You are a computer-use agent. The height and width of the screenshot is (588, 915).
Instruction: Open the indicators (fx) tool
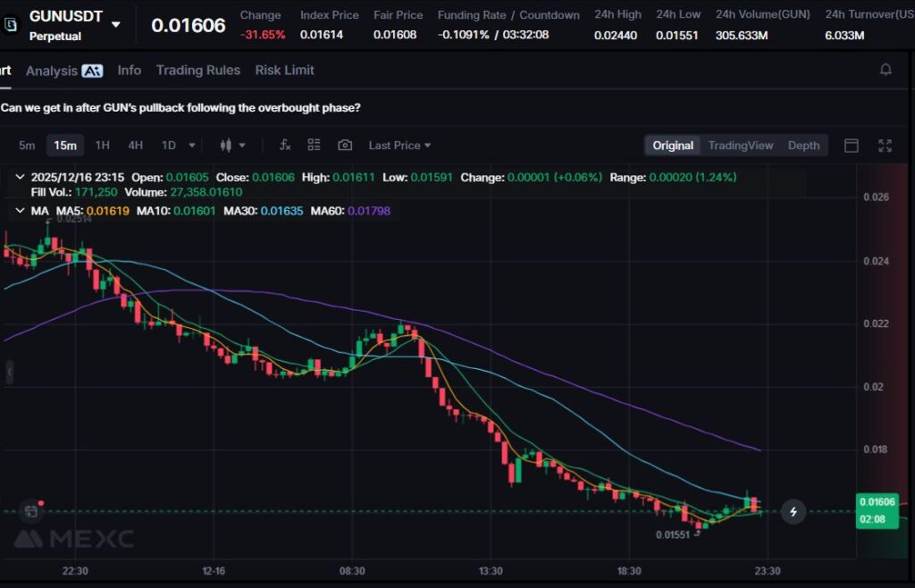pos(285,145)
